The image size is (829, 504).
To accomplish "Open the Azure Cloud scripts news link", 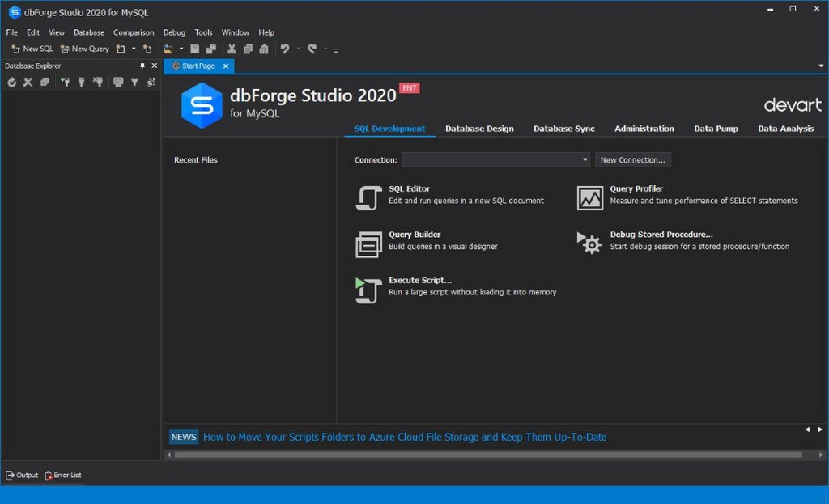I will [x=405, y=438].
